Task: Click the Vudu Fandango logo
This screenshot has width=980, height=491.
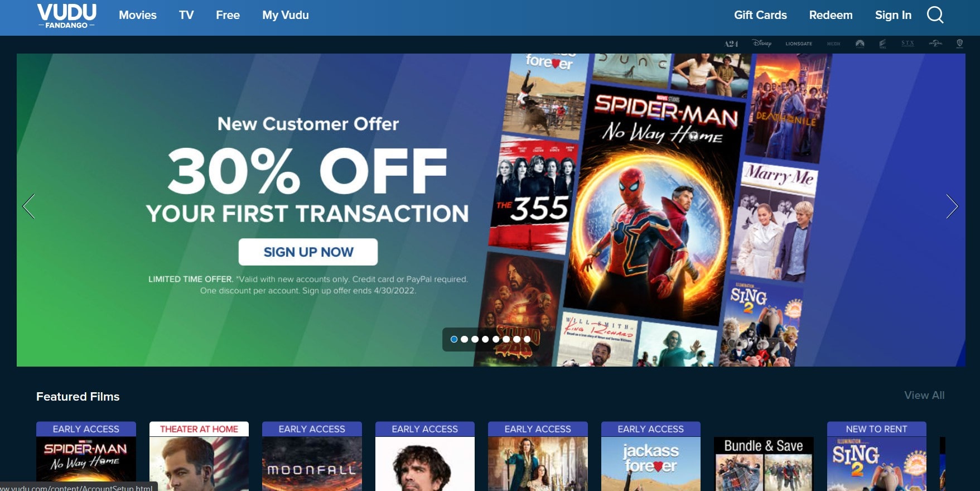Action: coord(66,16)
